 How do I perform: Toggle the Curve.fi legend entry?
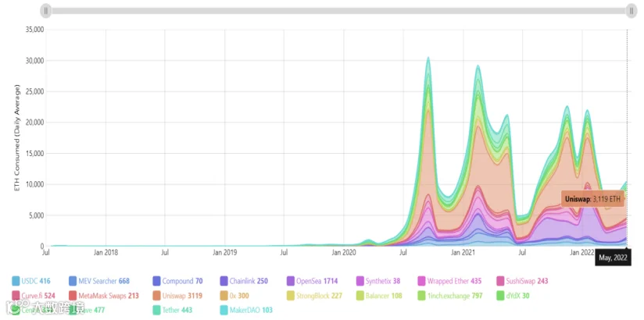(33, 295)
